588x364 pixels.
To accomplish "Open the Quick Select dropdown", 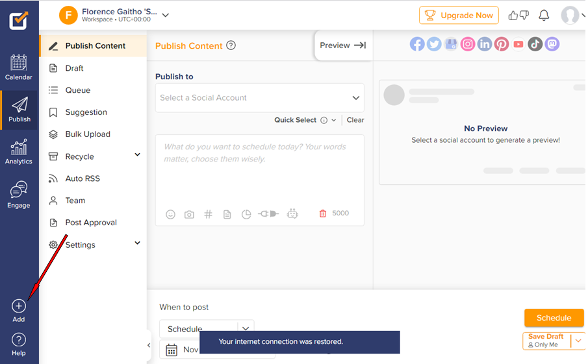I will tap(305, 120).
